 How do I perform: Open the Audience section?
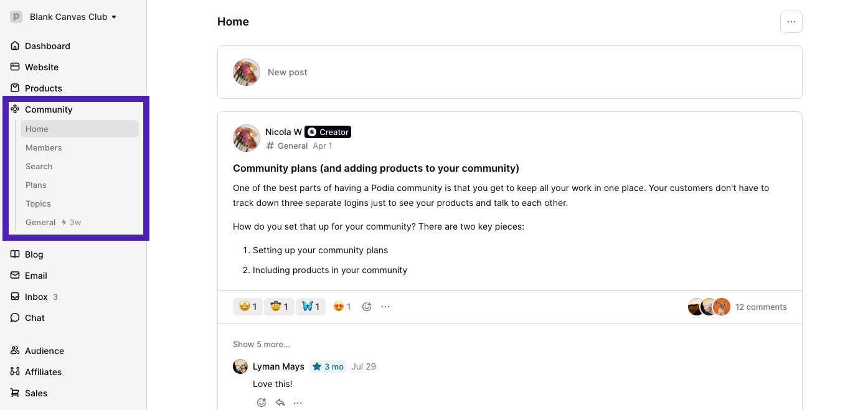tap(44, 350)
